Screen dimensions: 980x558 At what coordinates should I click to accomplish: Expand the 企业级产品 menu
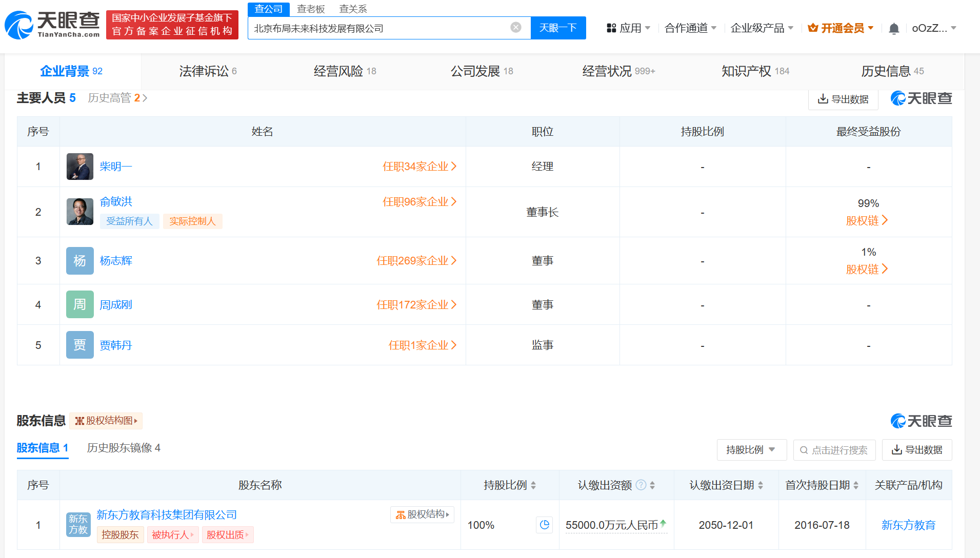(762, 28)
